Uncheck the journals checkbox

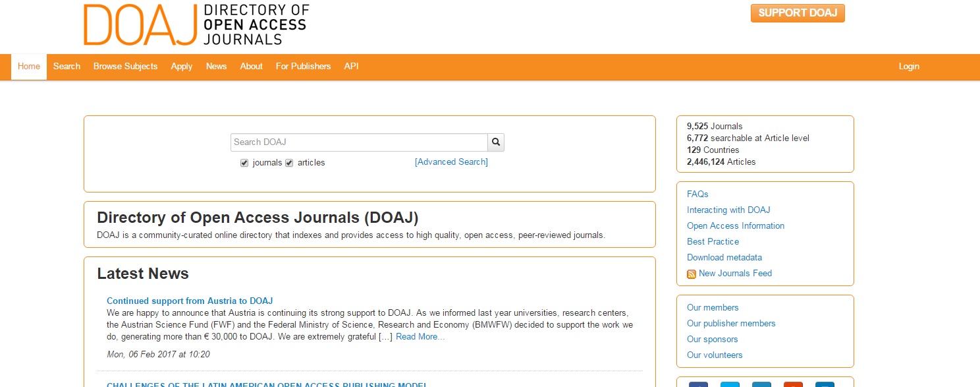point(244,163)
